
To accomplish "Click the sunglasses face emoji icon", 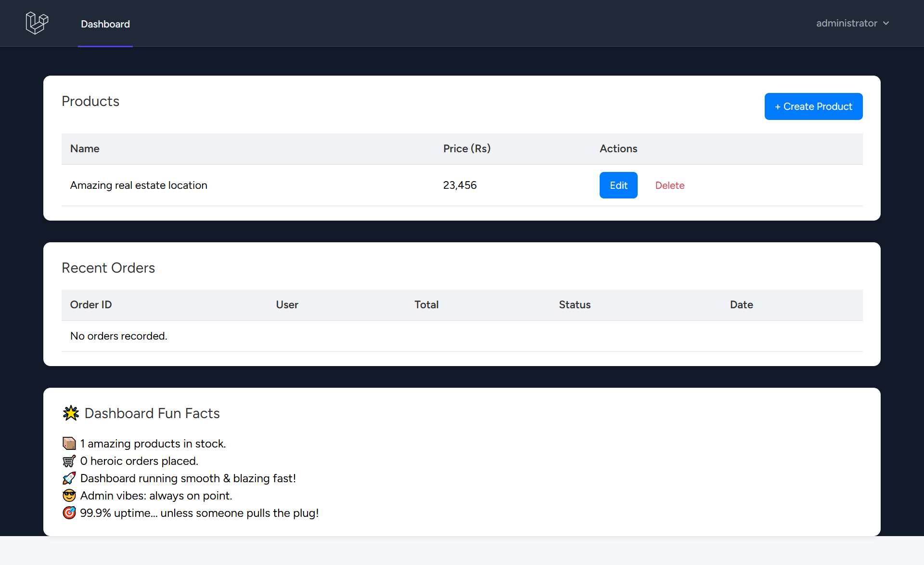I will (x=69, y=496).
